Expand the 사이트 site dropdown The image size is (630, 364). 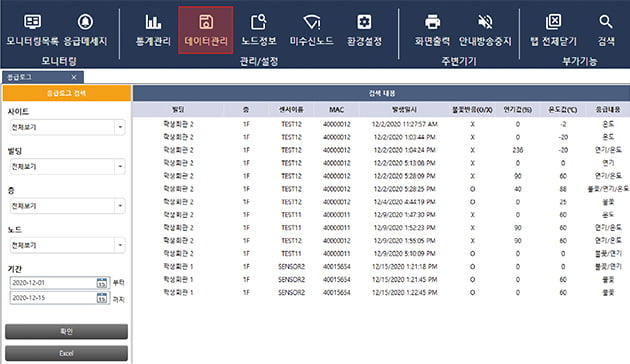coord(120,127)
